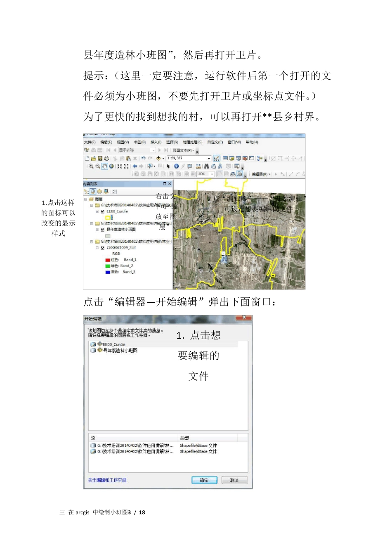Viewport: 392px width, 555px height.
Task: Click the green Band_2 color swatch
Action: tap(108, 266)
